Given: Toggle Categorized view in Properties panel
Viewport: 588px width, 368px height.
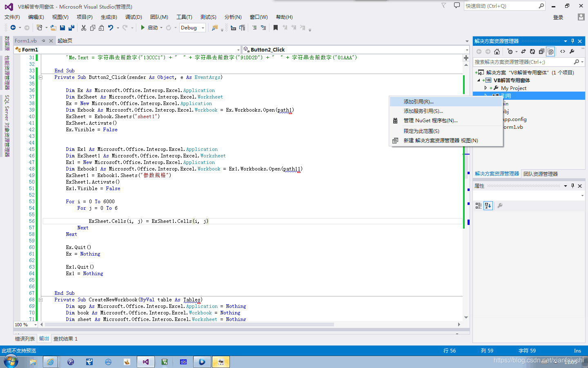Looking at the screenshot, I should (479, 206).
